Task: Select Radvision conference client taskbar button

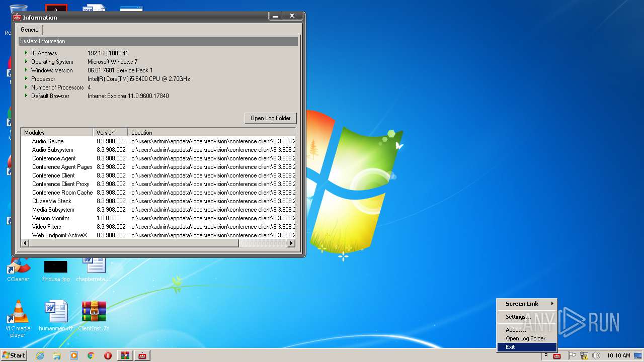Action: coord(142,355)
